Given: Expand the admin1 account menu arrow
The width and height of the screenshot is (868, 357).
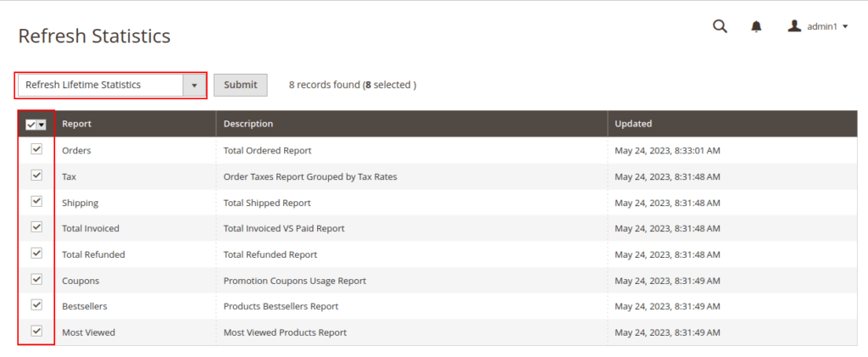Looking at the screenshot, I should pyautogui.click(x=845, y=27).
